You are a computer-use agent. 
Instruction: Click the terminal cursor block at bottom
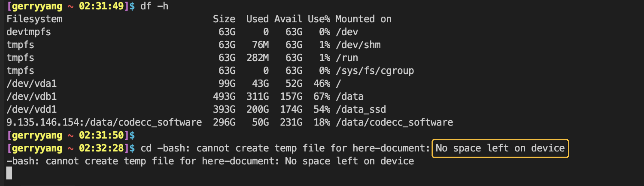click(9, 173)
